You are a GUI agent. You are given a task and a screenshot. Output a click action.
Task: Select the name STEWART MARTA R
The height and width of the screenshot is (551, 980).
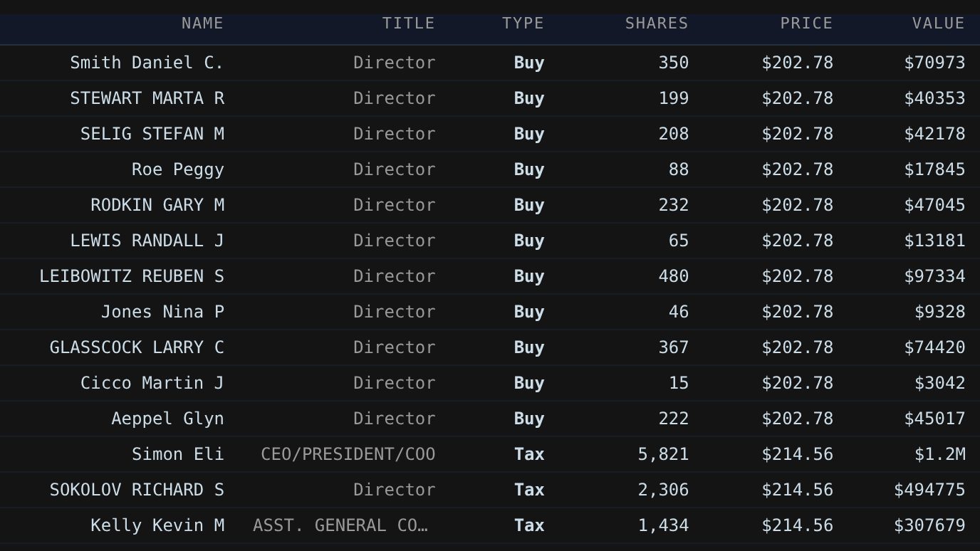tap(147, 98)
